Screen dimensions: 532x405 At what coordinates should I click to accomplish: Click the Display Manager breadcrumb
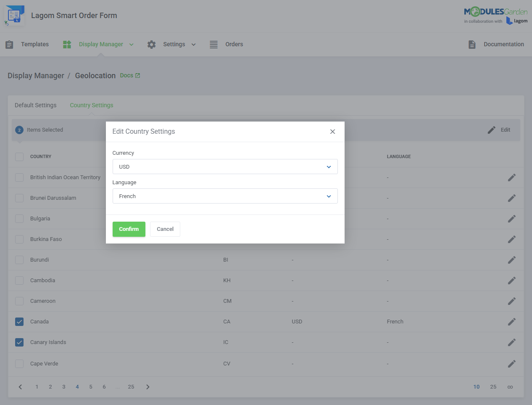tap(36, 76)
